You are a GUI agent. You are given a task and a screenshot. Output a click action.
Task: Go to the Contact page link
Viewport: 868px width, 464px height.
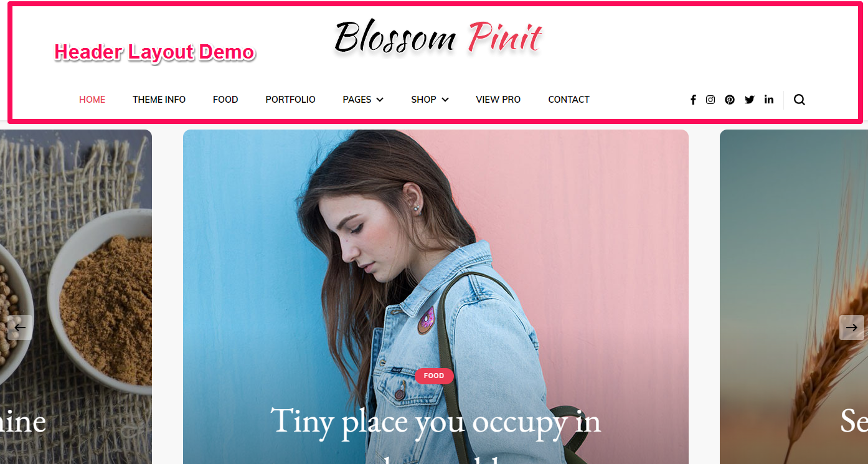[568, 100]
